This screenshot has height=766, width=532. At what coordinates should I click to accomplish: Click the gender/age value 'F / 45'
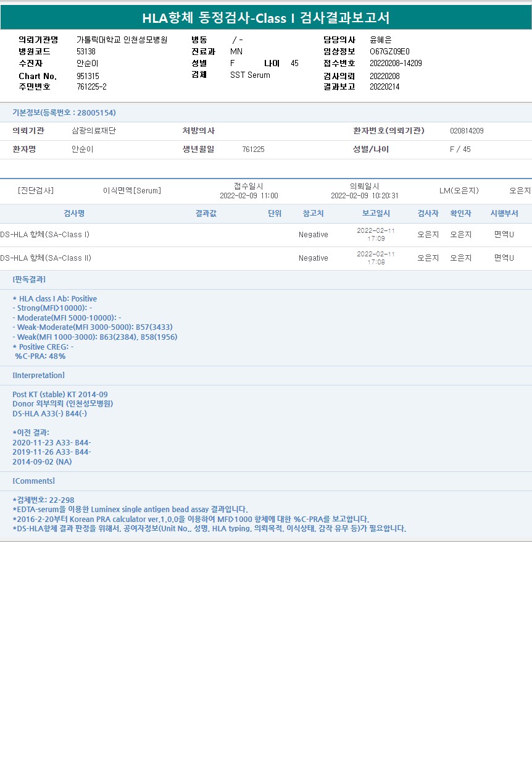(x=460, y=149)
